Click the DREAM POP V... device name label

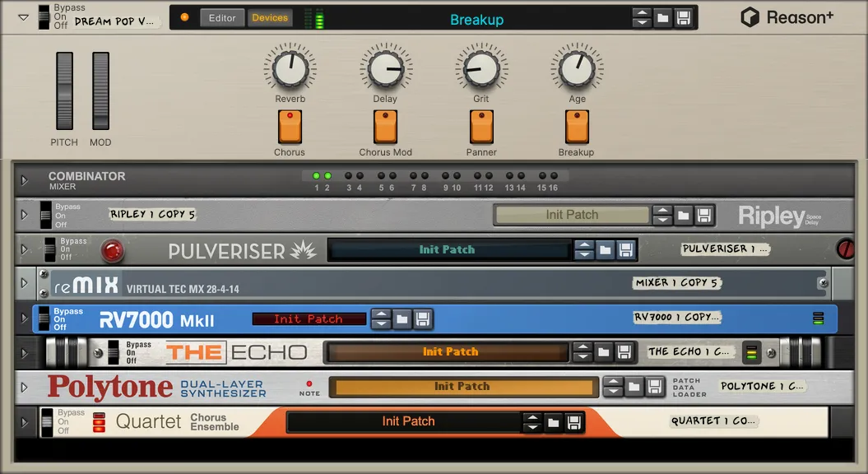(115, 21)
